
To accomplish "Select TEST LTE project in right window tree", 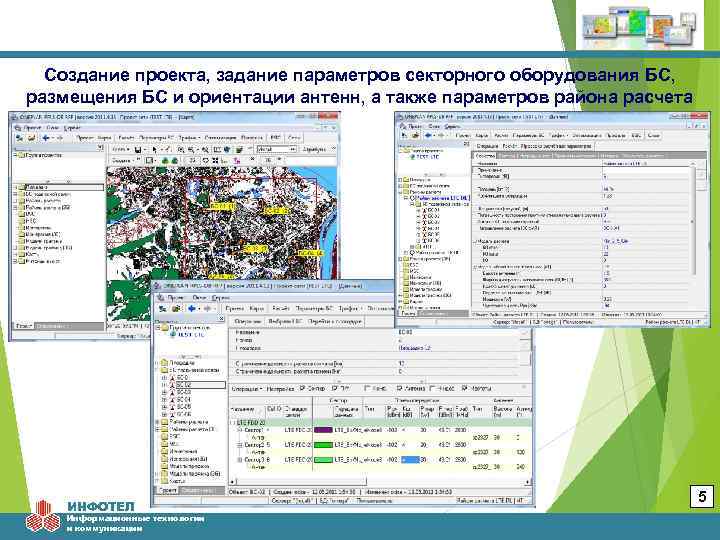I will click(428, 157).
